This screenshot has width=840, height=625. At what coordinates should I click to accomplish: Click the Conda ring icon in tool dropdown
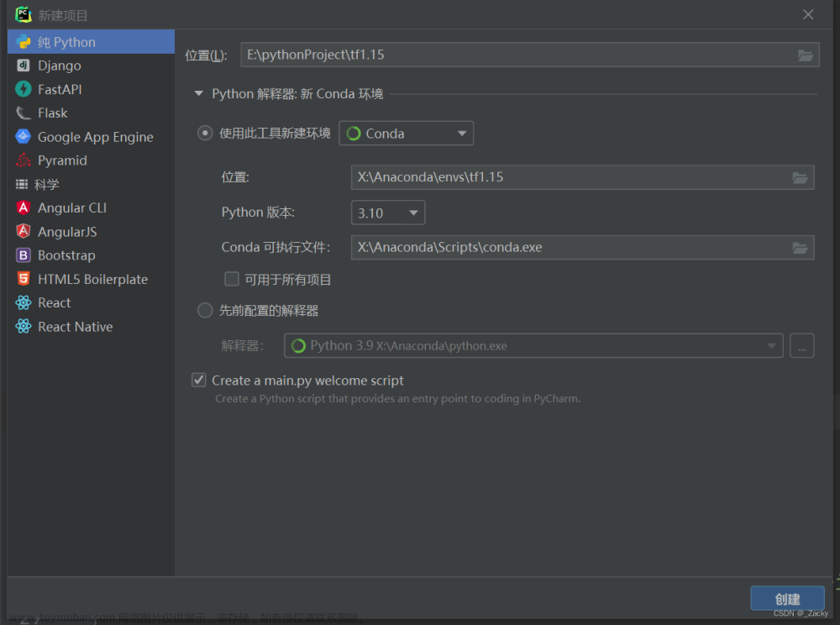click(x=354, y=134)
